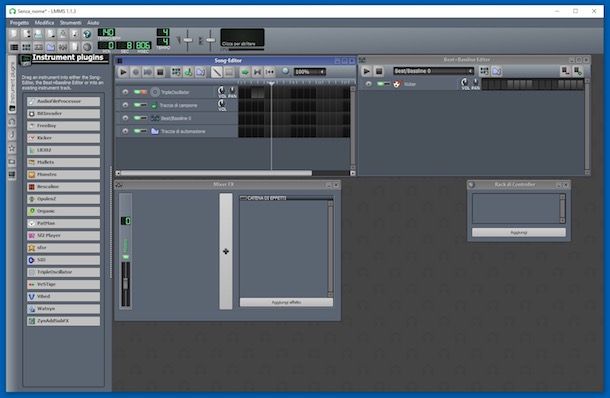Screen dimensions: 610x398
Task: Show the FX Mixer via toolbar icon
Action: [63, 47]
